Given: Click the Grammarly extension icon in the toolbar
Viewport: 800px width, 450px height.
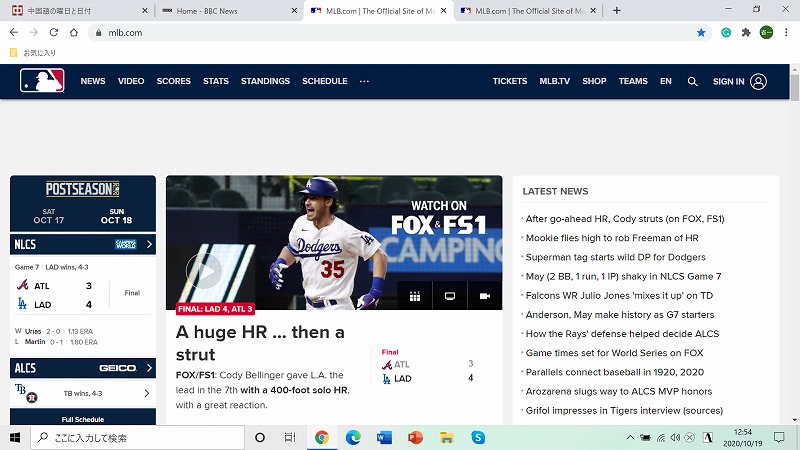Looking at the screenshot, I should 726,32.
